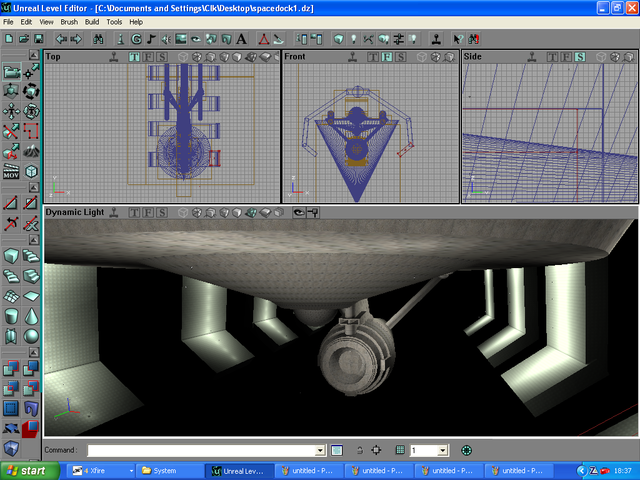Click the MOV matinee tool icon
Viewport: 640px width, 480px height.
(11, 173)
